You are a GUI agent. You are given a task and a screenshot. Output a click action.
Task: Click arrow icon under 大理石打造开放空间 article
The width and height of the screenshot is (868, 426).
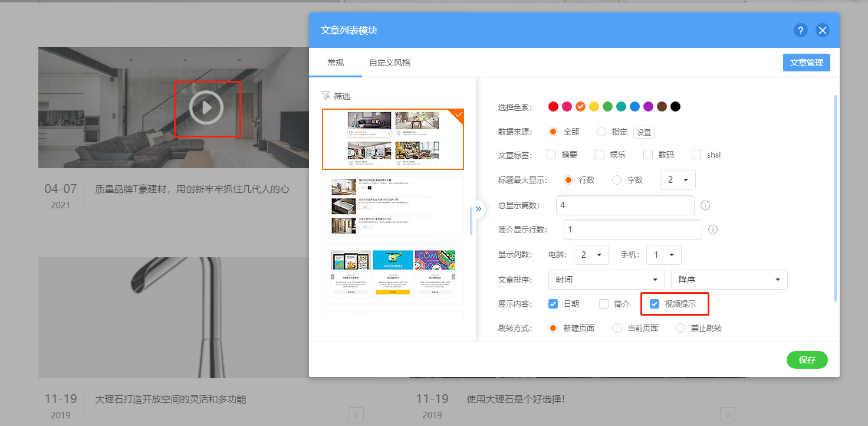356,414
